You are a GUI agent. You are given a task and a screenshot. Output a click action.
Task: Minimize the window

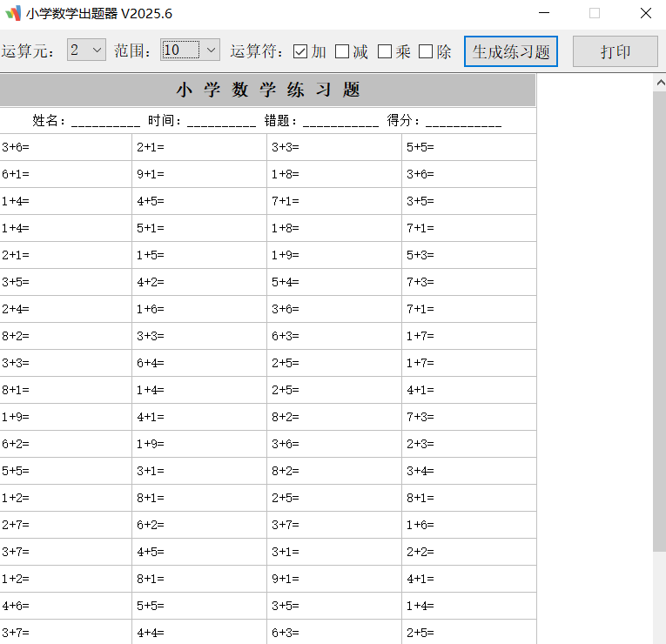tap(544, 13)
